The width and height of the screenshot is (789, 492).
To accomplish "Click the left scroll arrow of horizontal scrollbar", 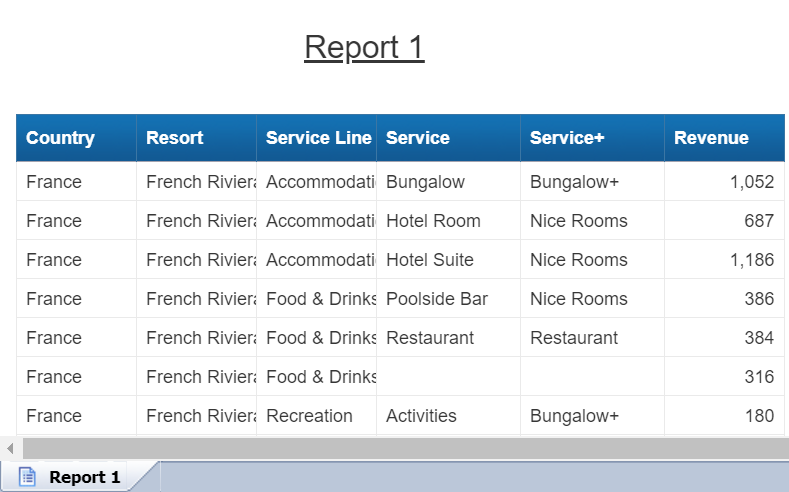I will (10, 448).
